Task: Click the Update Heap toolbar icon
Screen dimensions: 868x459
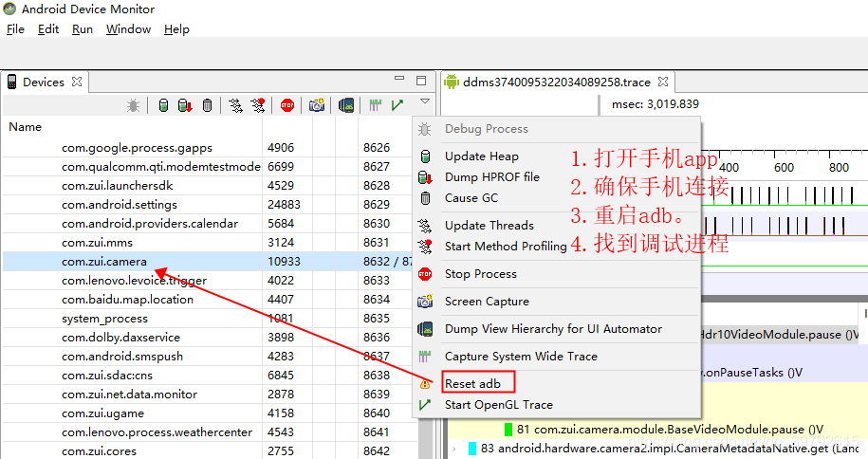Action: pyautogui.click(x=163, y=105)
